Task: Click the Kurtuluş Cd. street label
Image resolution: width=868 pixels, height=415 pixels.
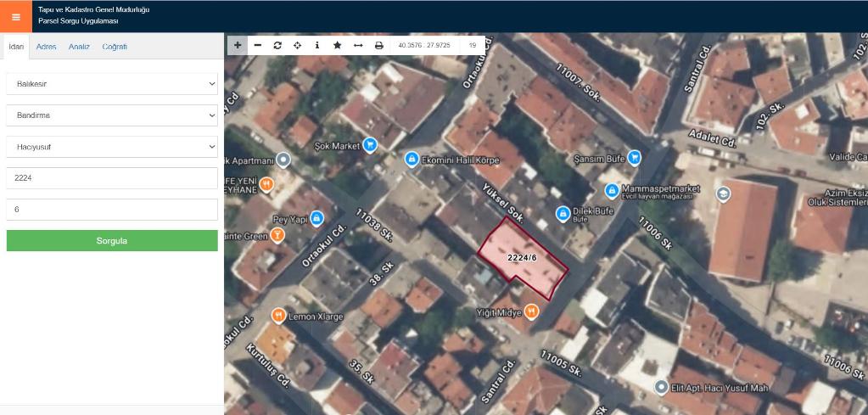Action: (268, 365)
